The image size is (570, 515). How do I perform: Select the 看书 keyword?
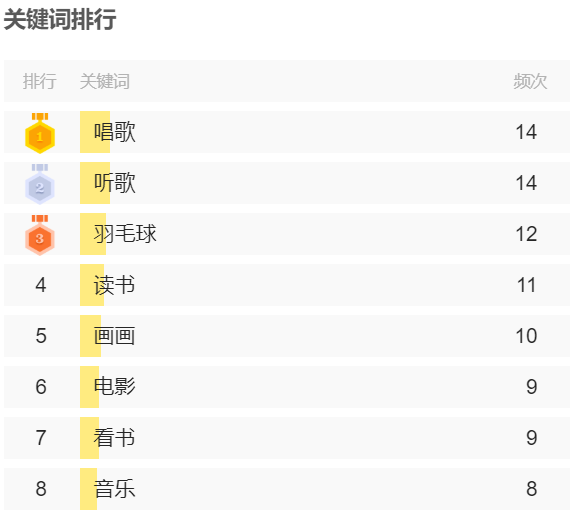click(115, 438)
